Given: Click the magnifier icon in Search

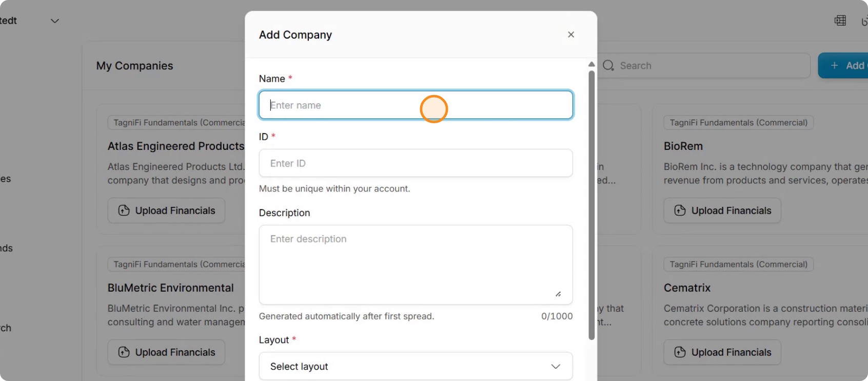Looking at the screenshot, I should [608, 66].
